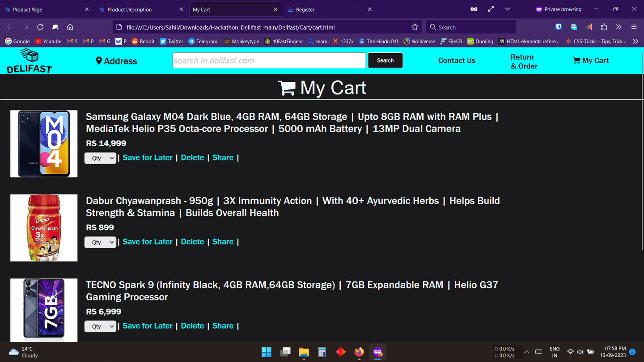The width and height of the screenshot is (644, 362).
Task: Focus the delifast.com search field
Action: click(269, 60)
